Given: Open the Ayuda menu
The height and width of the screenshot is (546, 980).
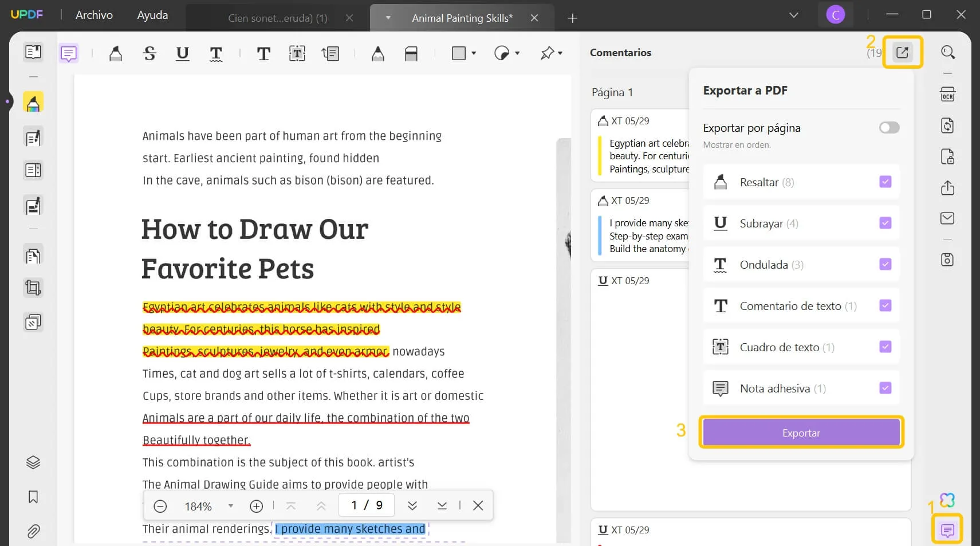Looking at the screenshot, I should pos(152,15).
